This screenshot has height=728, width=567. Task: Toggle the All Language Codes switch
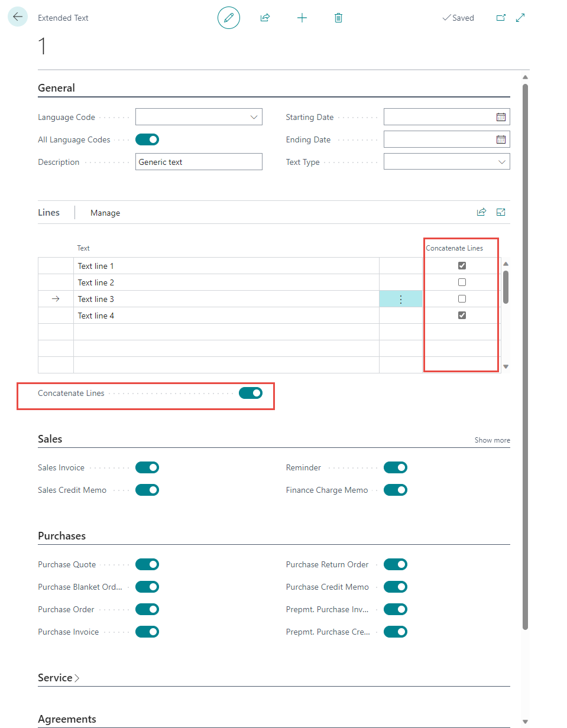click(x=147, y=139)
